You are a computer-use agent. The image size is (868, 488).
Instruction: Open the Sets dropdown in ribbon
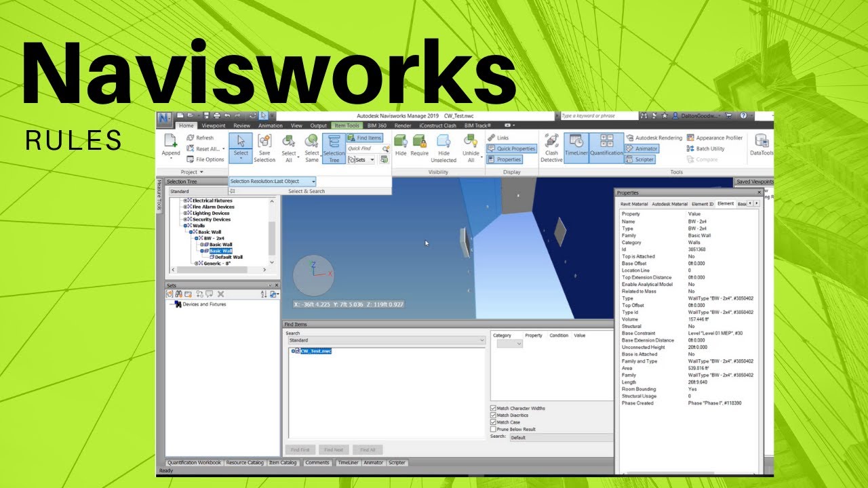pyautogui.click(x=362, y=159)
